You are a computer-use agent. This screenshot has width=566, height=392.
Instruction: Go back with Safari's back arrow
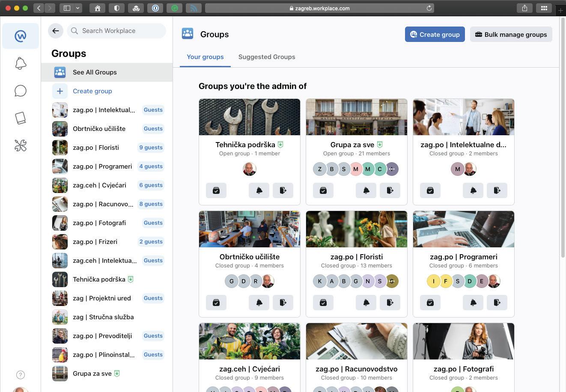(39, 8)
